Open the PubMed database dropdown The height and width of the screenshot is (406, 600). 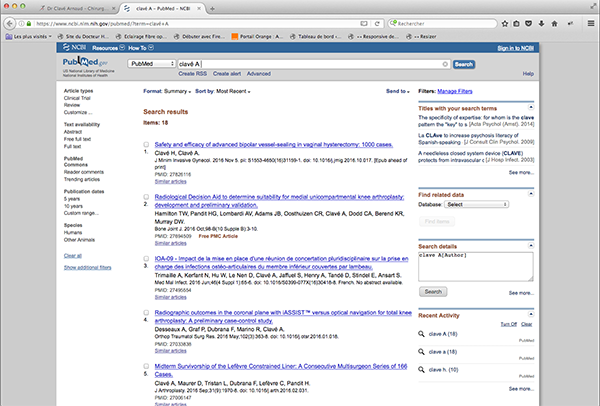click(152, 64)
